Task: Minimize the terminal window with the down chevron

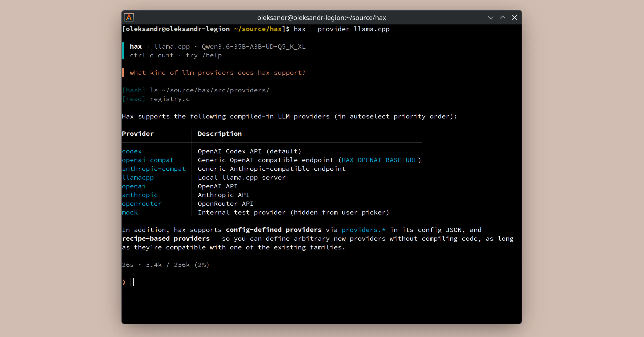Action: (491, 18)
